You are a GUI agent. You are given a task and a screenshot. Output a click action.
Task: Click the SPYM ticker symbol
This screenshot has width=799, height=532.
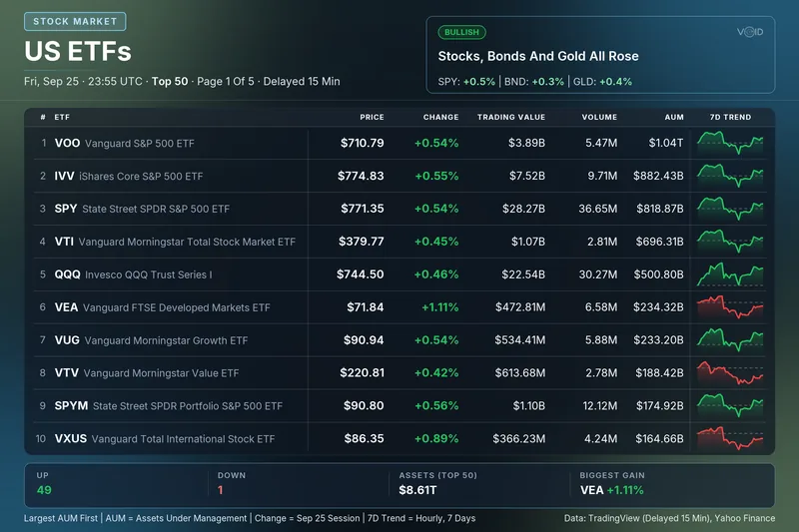(x=71, y=406)
